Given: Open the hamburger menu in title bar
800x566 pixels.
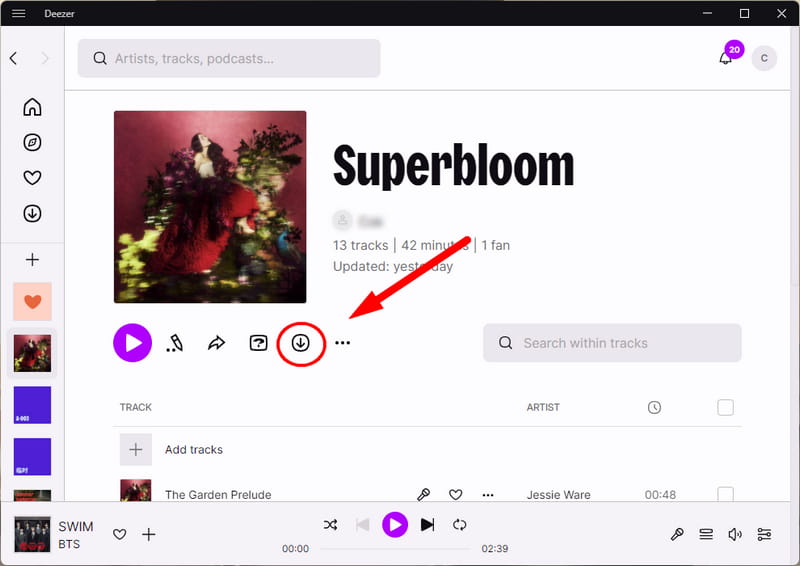Looking at the screenshot, I should (18, 13).
